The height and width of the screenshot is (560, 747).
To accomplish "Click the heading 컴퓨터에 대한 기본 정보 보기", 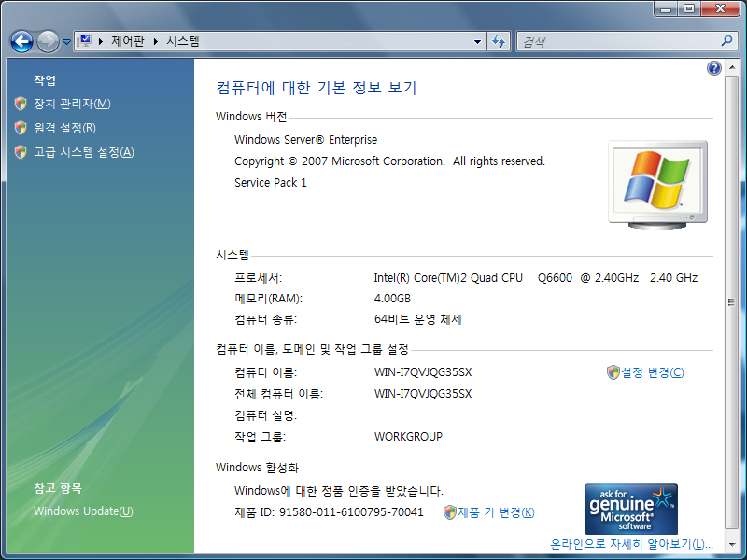I will click(x=317, y=88).
